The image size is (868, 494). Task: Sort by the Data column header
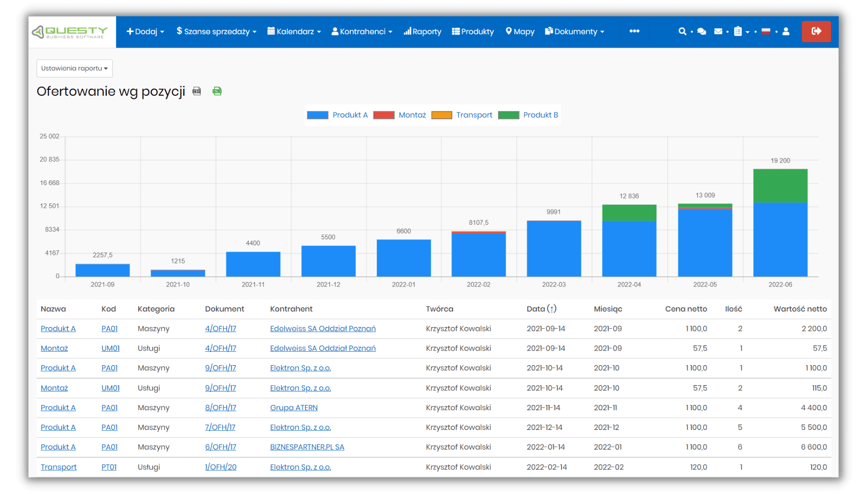542,309
